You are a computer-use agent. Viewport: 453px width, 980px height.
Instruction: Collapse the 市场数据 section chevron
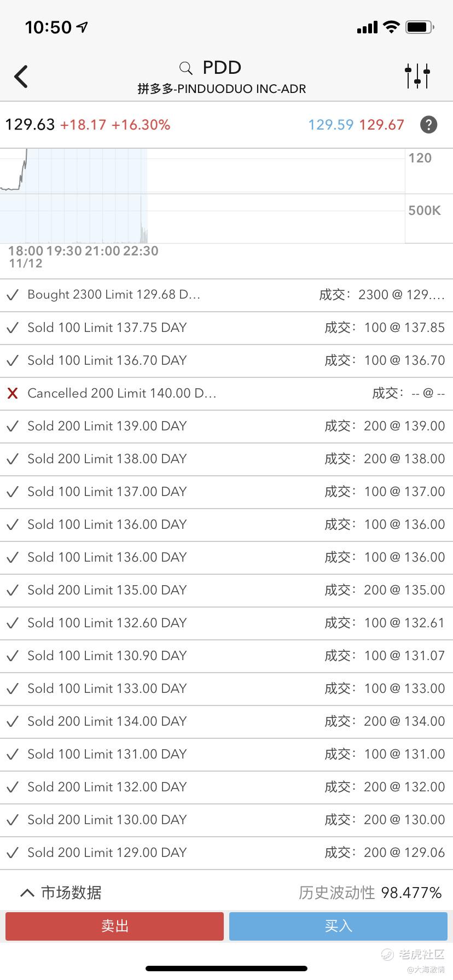(x=27, y=893)
